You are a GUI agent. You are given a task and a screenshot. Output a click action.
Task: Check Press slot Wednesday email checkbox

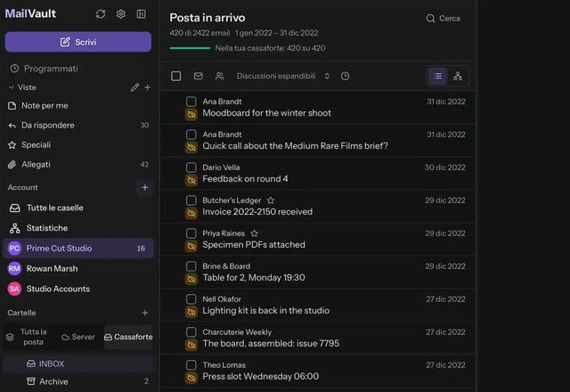pyautogui.click(x=191, y=364)
